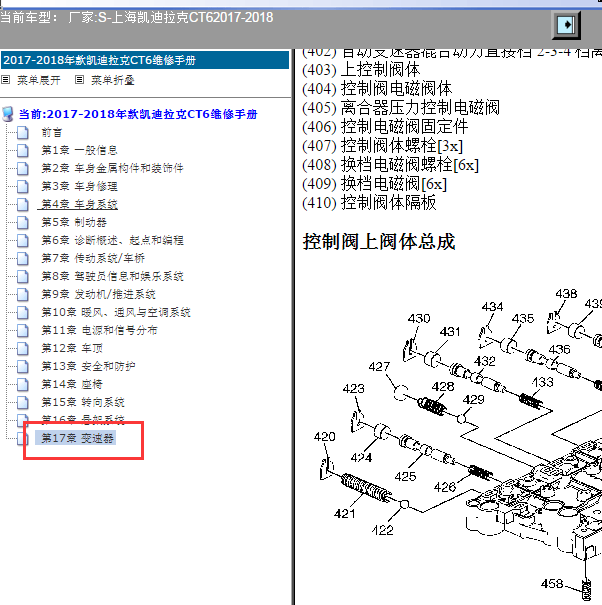Screen dimensions: 602x605
Task: Open 第13章 安全和防护
Action: (x=88, y=366)
